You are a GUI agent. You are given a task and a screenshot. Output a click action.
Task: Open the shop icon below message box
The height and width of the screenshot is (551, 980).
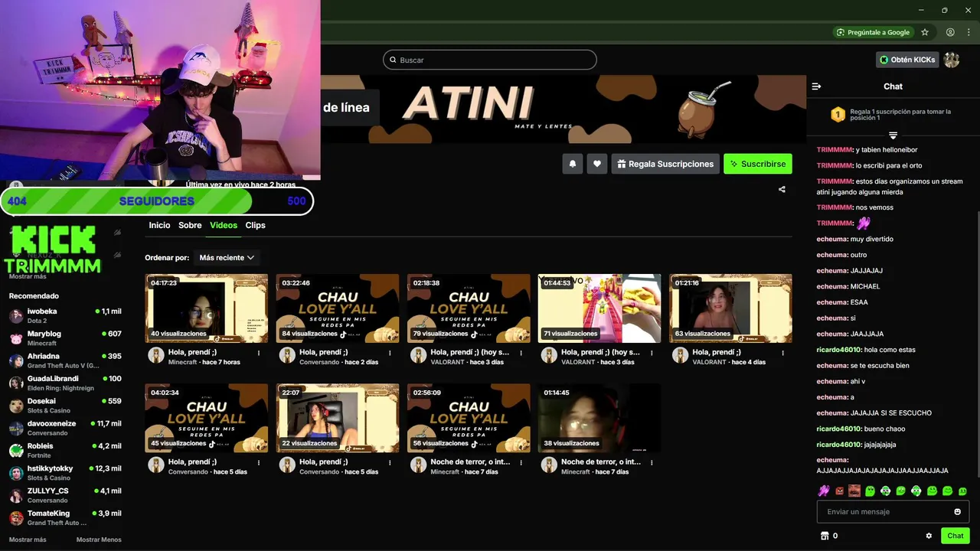tap(825, 536)
